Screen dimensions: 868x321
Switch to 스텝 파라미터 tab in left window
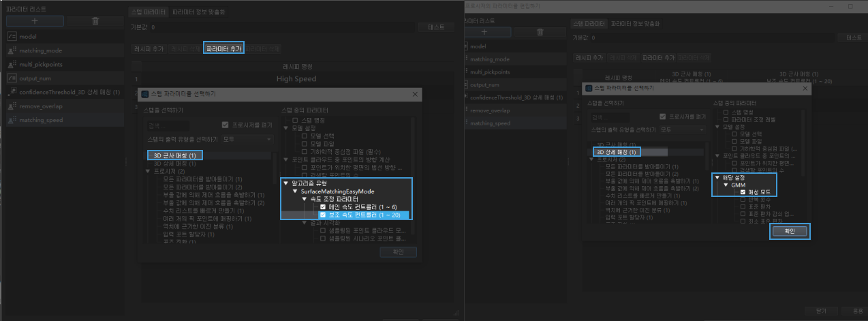click(149, 12)
